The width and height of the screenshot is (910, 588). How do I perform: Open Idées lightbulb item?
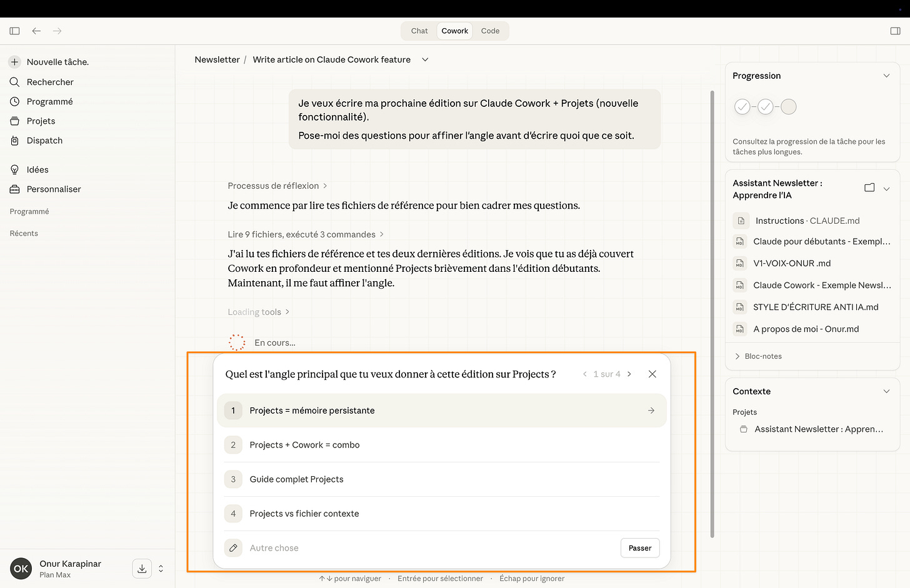[29, 169]
